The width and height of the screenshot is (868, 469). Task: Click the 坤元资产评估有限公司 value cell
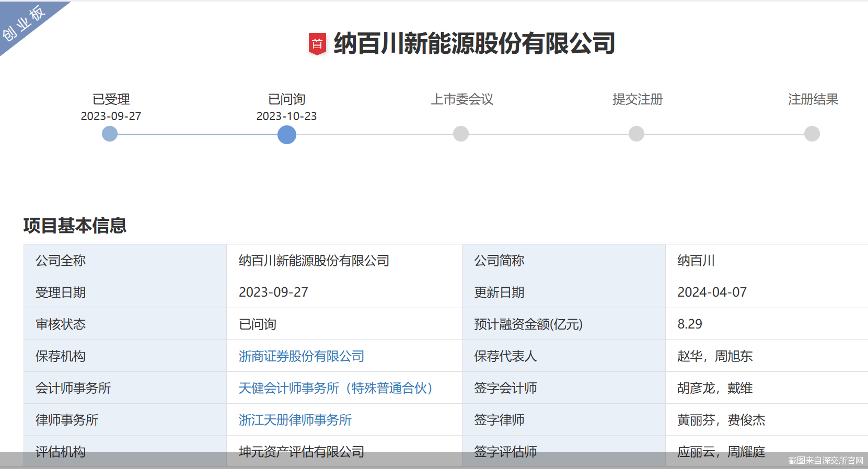coord(344,451)
